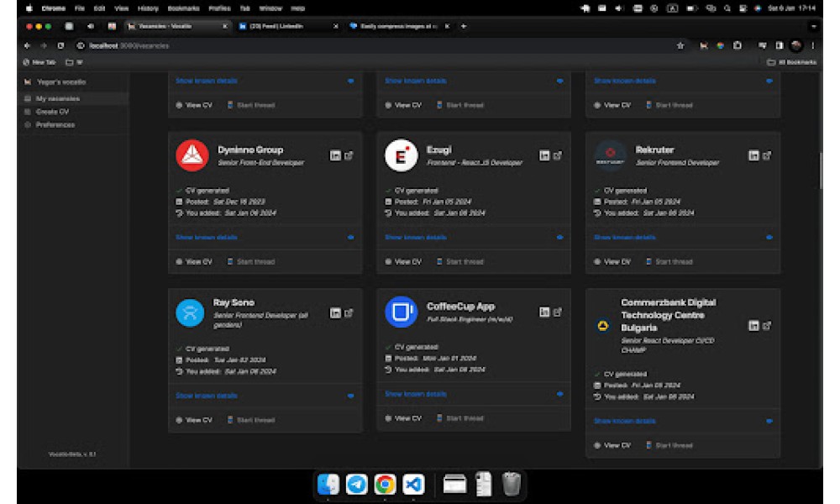Start thread on Dyninno Group card
The width and height of the screenshot is (840, 504).
click(250, 262)
